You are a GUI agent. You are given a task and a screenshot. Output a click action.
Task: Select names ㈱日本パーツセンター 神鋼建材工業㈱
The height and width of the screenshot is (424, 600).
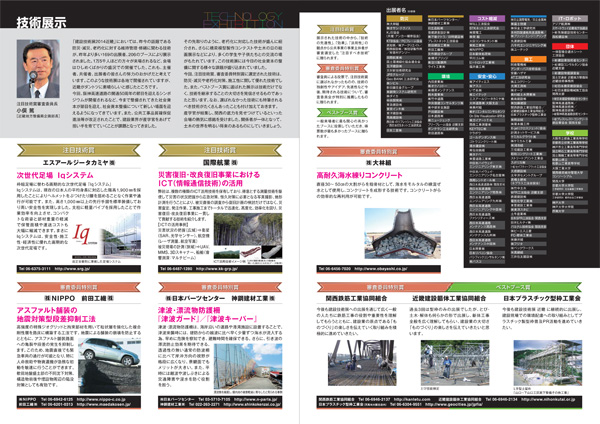coord(220,298)
